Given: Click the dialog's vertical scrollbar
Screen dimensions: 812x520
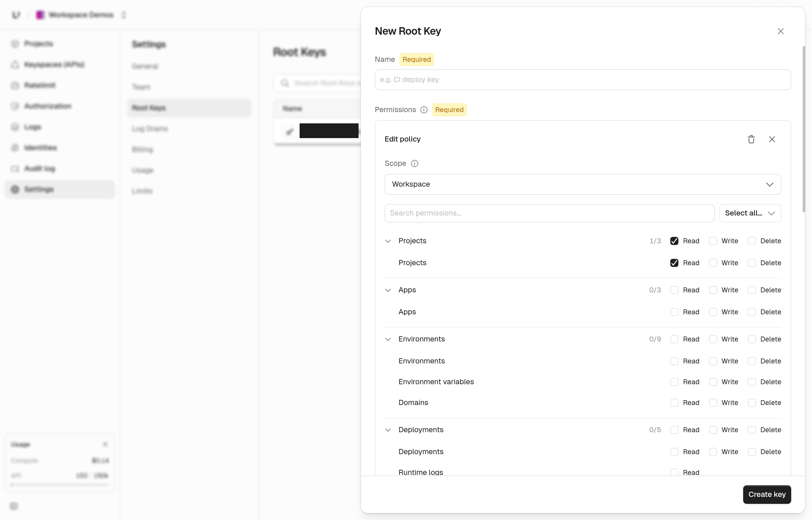Looking at the screenshot, I should point(804,129).
